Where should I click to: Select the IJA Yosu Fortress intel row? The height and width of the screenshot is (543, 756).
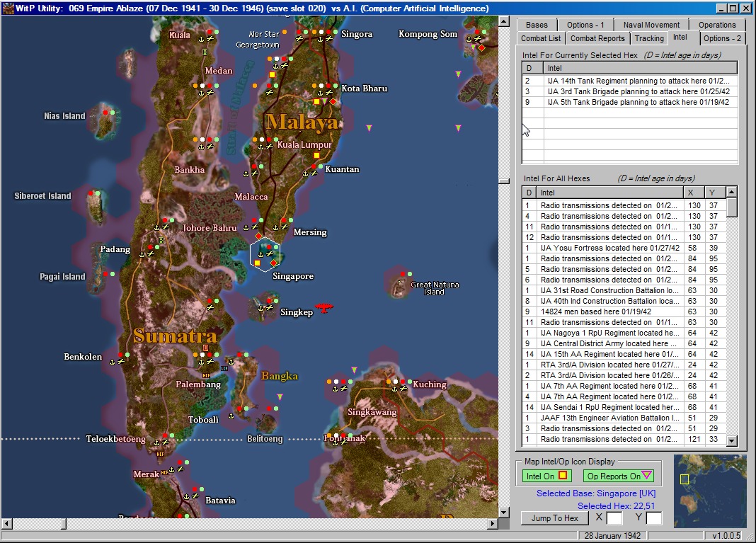624,248
